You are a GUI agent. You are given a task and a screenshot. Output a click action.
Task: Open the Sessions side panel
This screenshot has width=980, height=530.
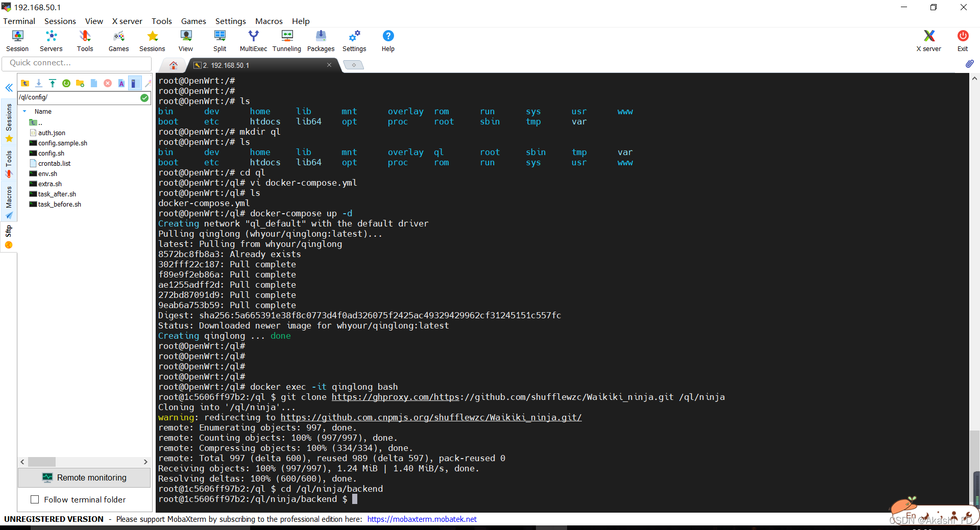point(8,122)
